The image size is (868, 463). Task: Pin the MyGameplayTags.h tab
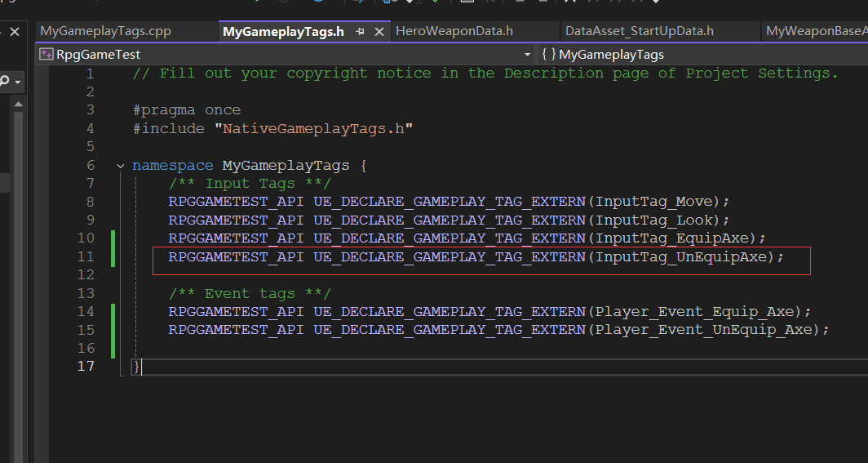coord(360,32)
